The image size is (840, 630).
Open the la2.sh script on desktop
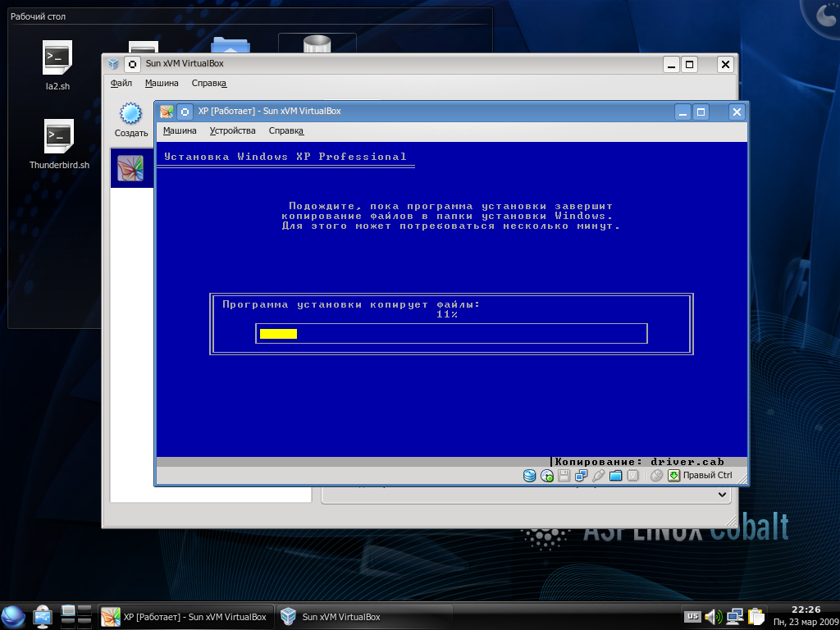pyautogui.click(x=57, y=66)
